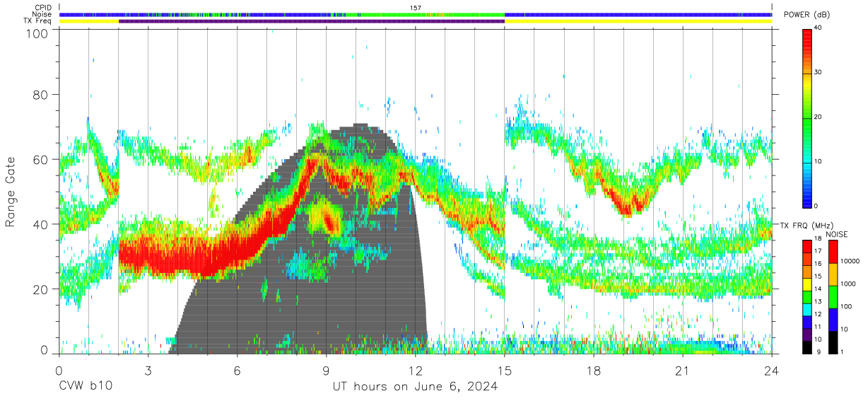Image resolution: width=868 pixels, height=401 pixels.
Task: Click the 'UT hours on June 6, 2024' axis title
Action: tap(416, 386)
